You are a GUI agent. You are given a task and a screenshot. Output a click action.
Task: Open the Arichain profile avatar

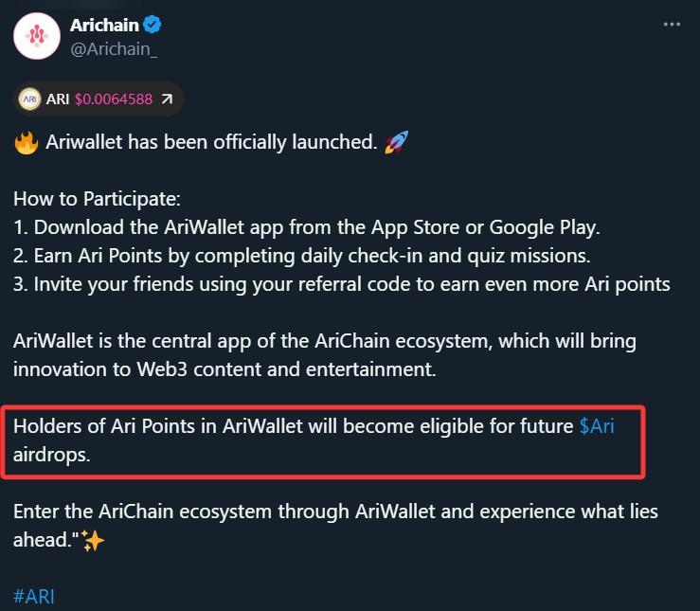[x=37, y=36]
